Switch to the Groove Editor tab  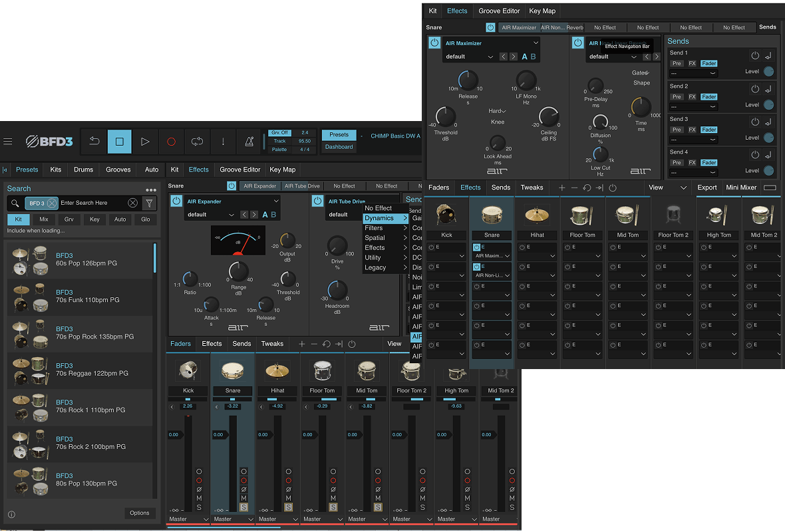tap(239, 170)
